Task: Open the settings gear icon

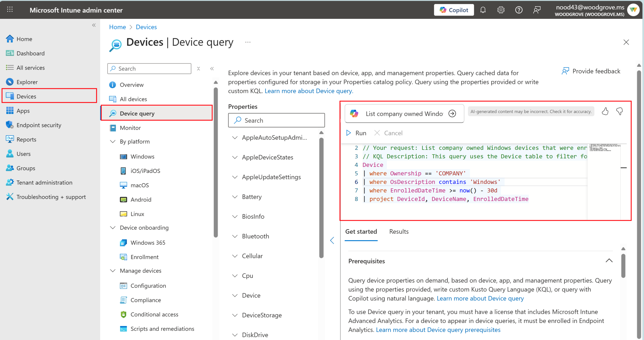Action: tap(501, 10)
